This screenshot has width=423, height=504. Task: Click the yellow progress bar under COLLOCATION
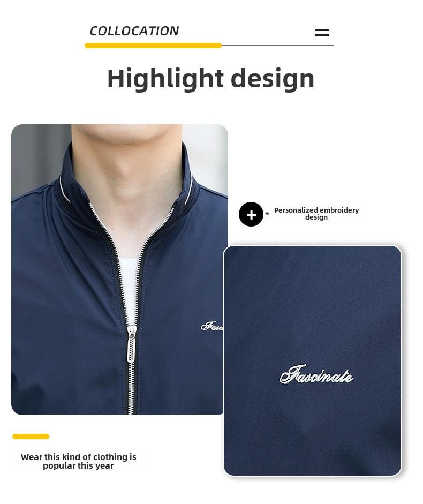coord(153,46)
